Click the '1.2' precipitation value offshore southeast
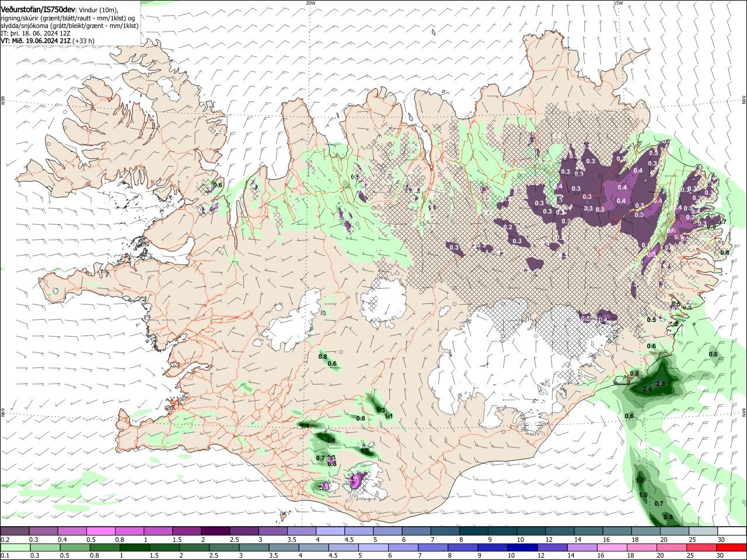Image resolution: width=747 pixels, height=560 pixels. [x=640, y=480]
